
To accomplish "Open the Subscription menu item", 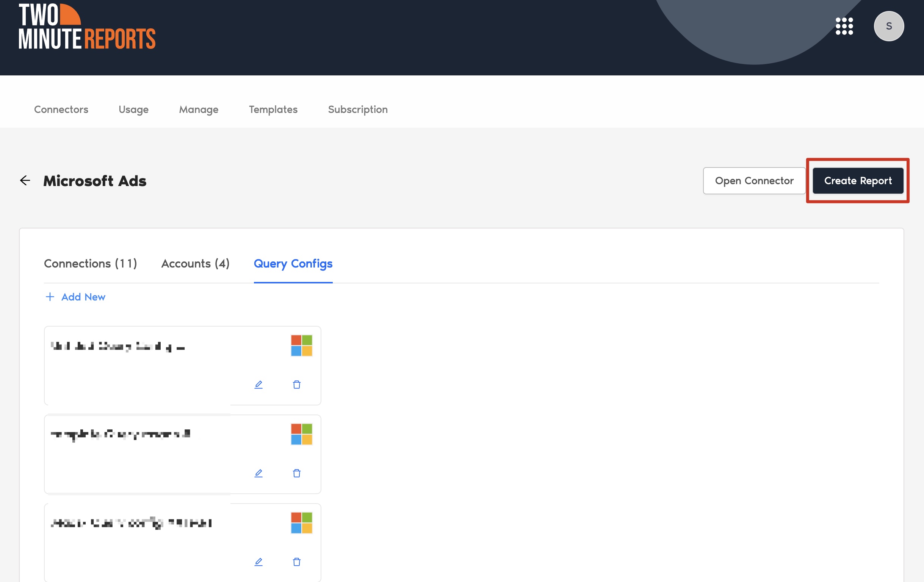I will tap(358, 110).
